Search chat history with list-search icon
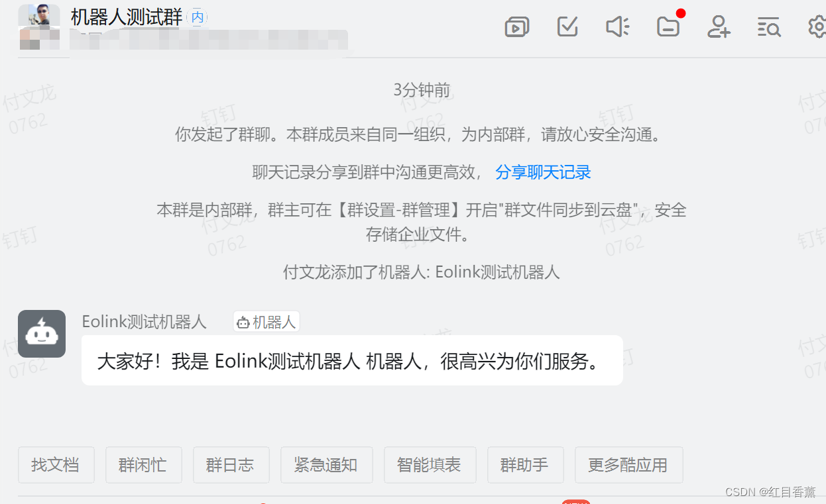Screen dimensions: 826x504 coord(769,27)
